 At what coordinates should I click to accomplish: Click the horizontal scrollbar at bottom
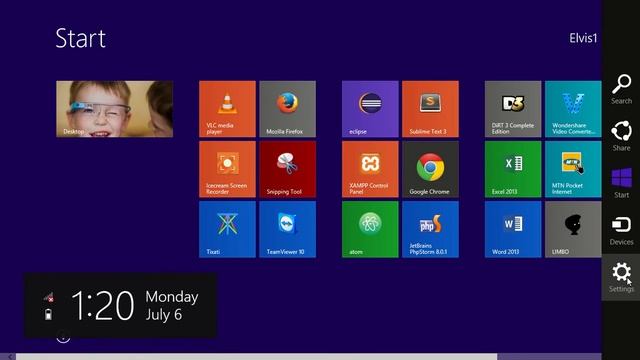(256, 357)
